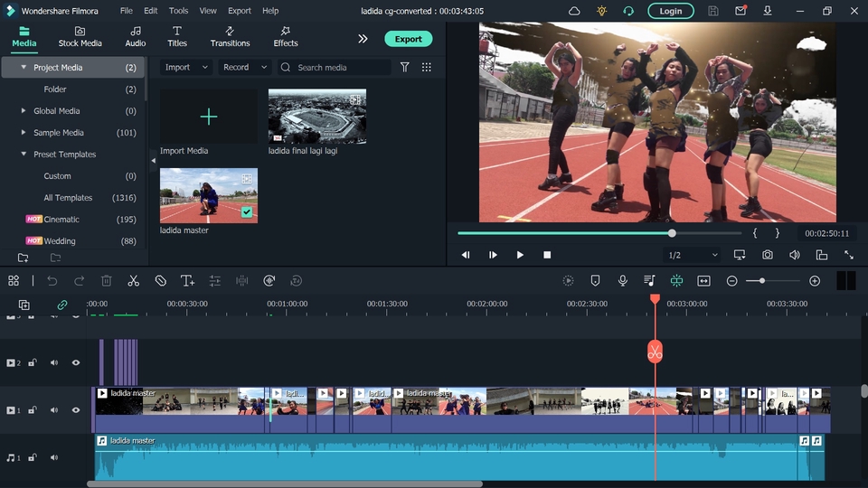Toggle lock on video track 2
This screenshot has height=488, width=868.
click(x=33, y=363)
